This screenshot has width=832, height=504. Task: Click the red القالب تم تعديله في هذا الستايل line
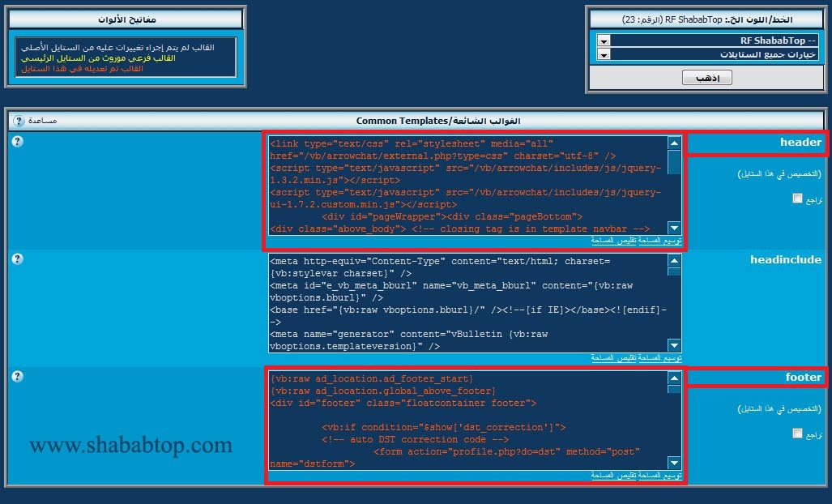82,68
